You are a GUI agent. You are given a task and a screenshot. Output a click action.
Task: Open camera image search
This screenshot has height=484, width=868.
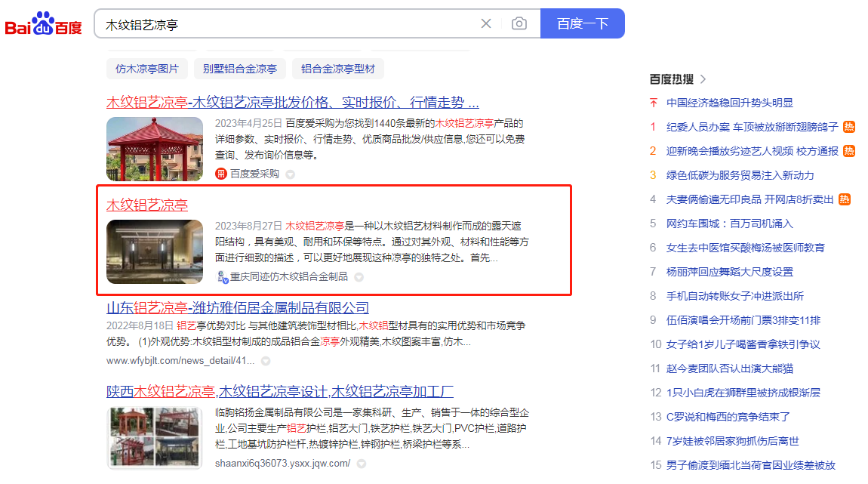pyautogui.click(x=519, y=24)
